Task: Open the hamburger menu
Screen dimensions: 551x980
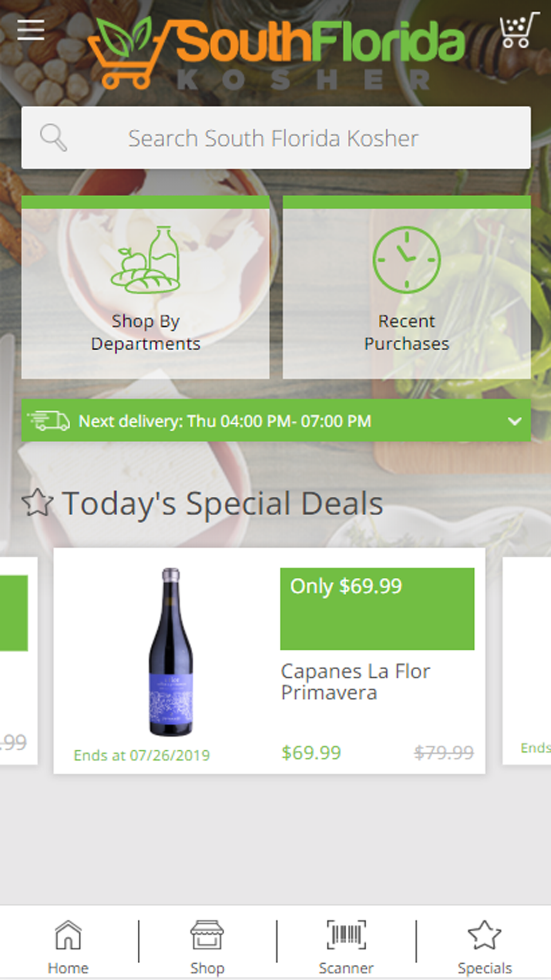Action: click(x=31, y=30)
